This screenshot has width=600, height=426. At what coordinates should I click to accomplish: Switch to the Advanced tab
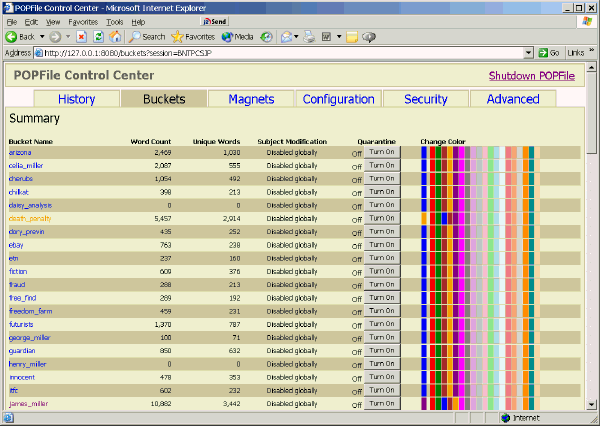(513, 99)
